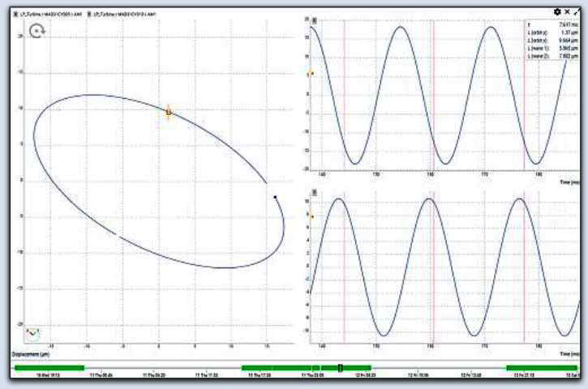Click the expand-to-fullscreen arrow icon

pyautogui.click(x=577, y=11)
